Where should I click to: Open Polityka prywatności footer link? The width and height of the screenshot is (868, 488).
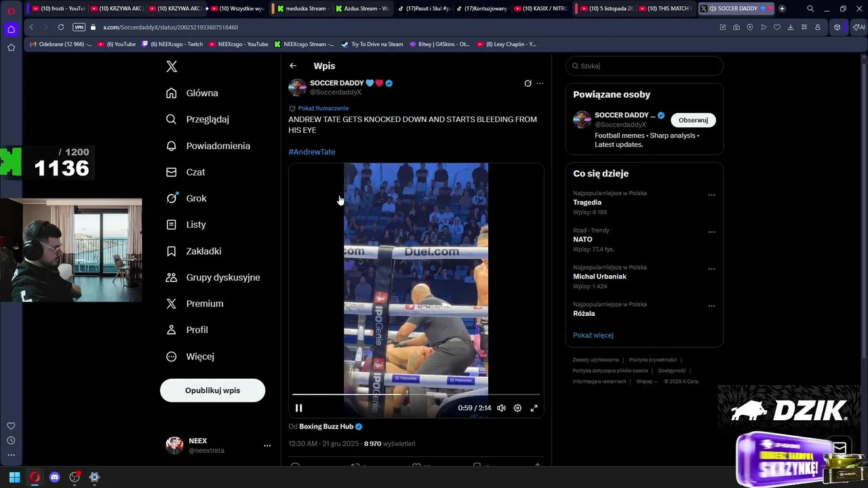pos(653,360)
